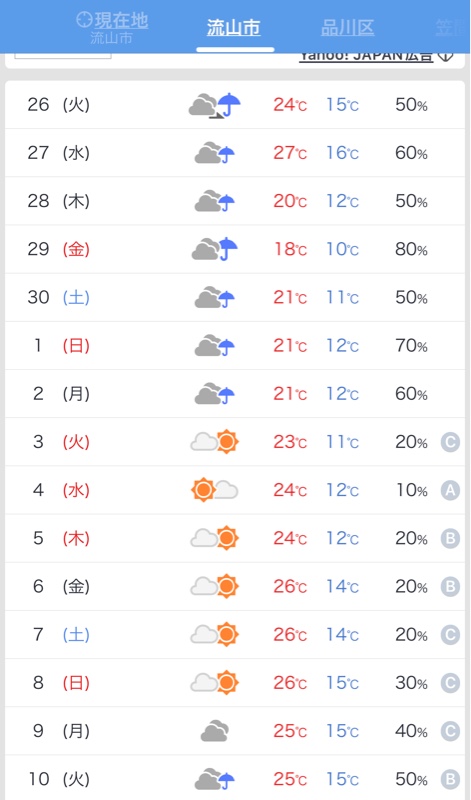Click the partly visible tab right of 品川区
The width and height of the screenshot is (471, 800).
point(452,28)
